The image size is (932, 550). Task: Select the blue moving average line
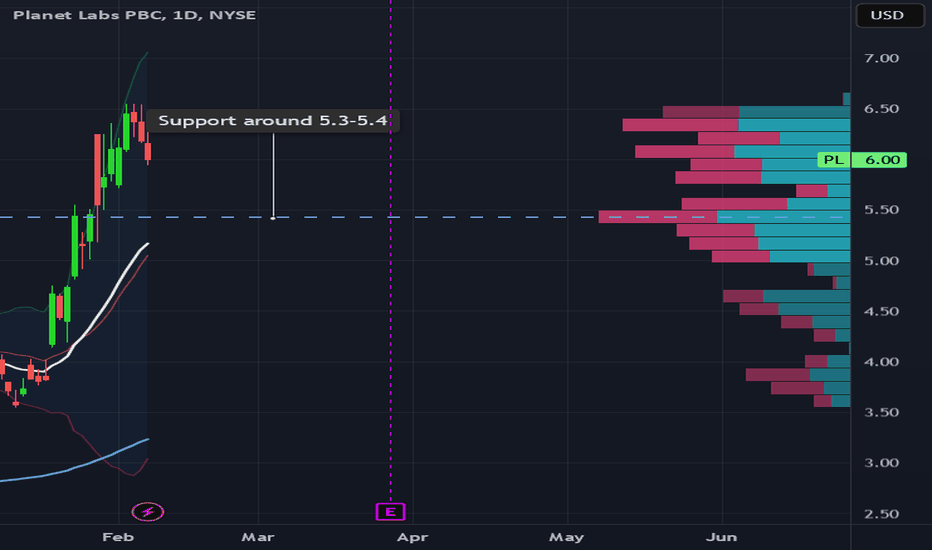[77, 468]
